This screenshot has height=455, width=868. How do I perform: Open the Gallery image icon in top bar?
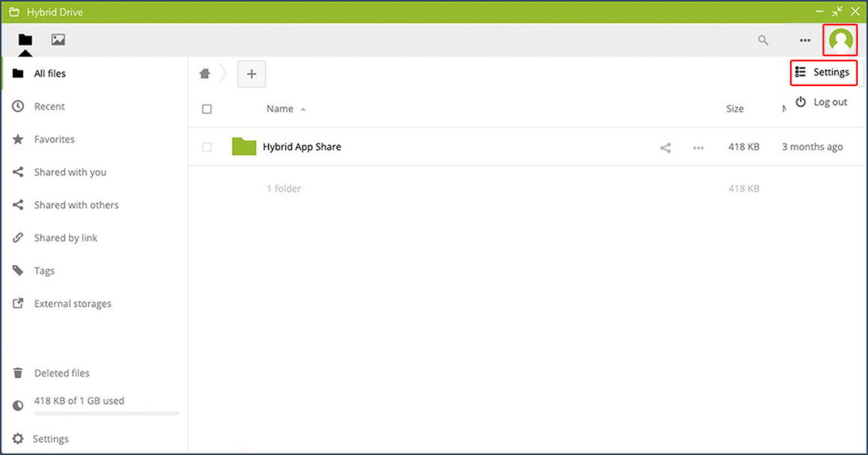(58, 40)
